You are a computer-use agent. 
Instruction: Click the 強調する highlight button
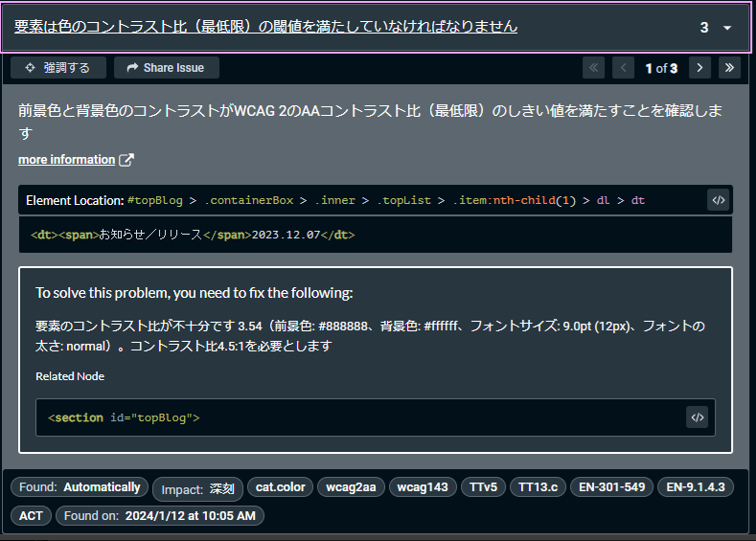pyautogui.click(x=58, y=67)
